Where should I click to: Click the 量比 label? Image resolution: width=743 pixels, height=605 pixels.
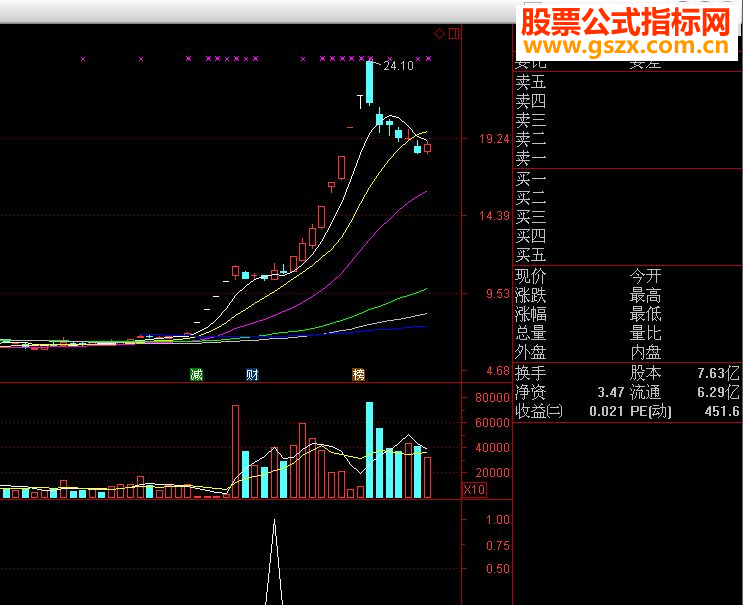(x=645, y=333)
